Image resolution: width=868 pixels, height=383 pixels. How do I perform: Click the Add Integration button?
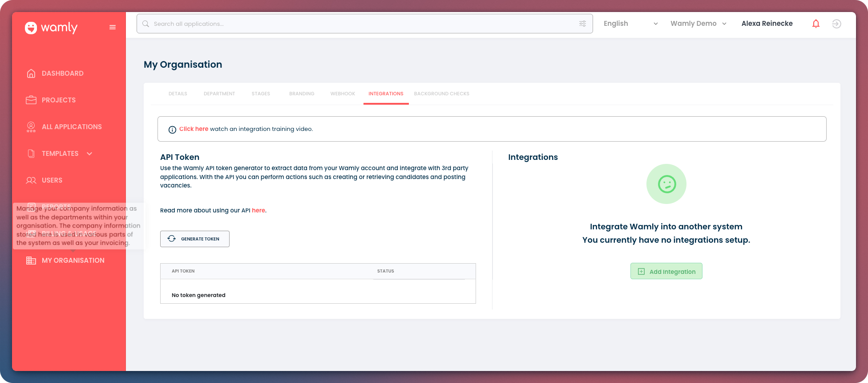[666, 271]
